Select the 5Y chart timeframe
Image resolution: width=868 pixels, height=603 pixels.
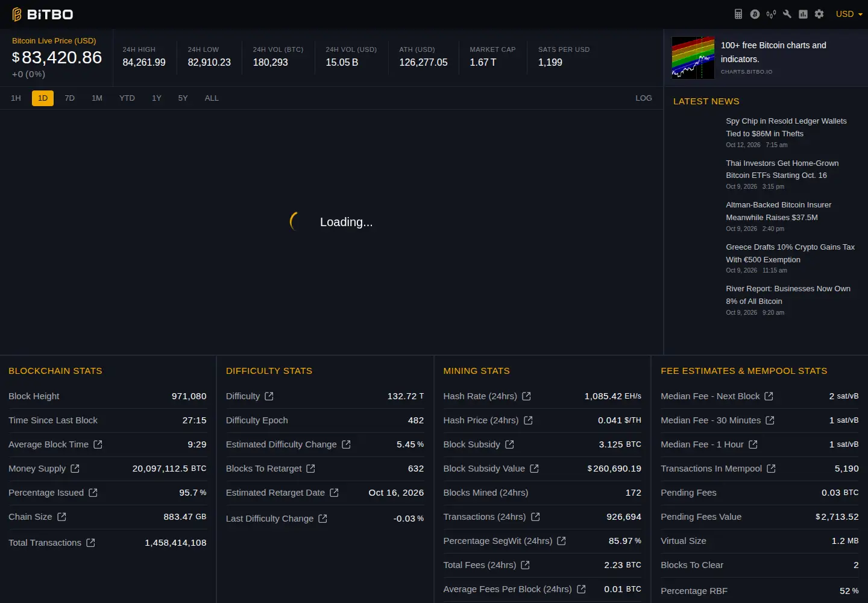(183, 98)
